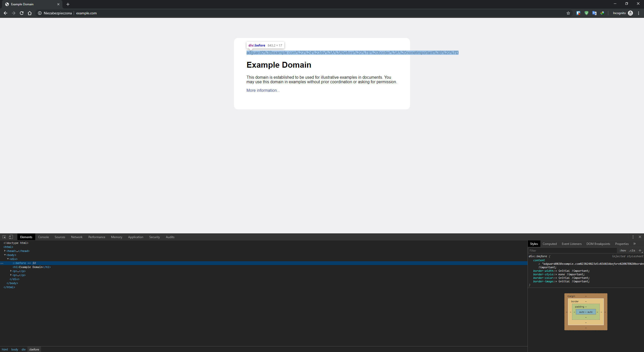
Task: Collapse the div element in DOM tree
Action: pyautogui.click(x=8, y=259)
